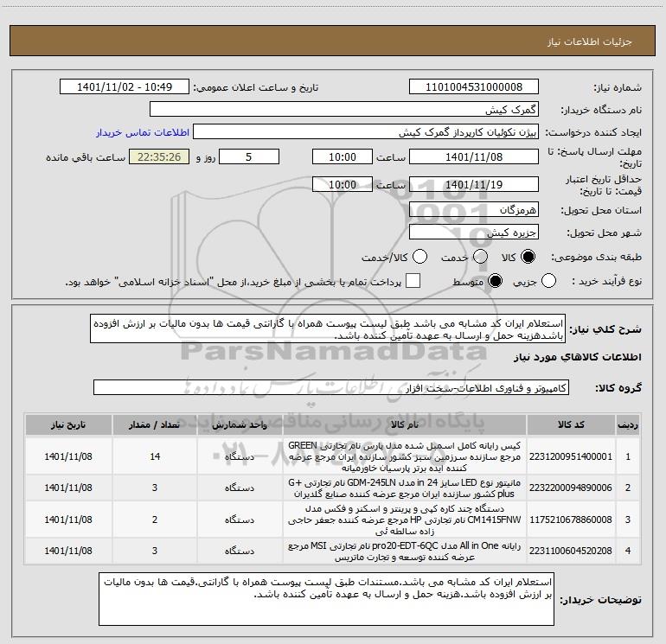This screenshot has width=666, height=644.
Task: Click the unit دستگاه in row 2
Action: (240, 488)
